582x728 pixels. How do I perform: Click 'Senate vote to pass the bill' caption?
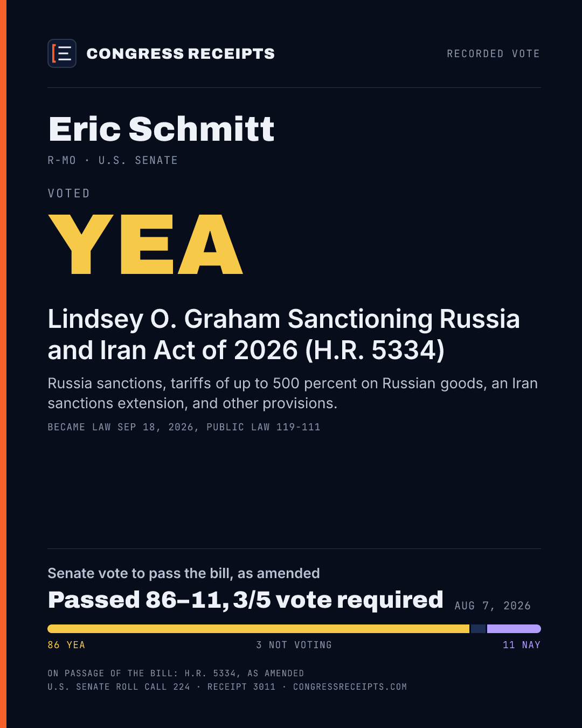(x=184, y=573)
